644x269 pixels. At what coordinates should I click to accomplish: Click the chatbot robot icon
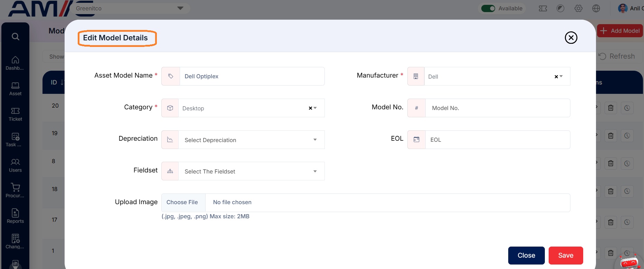tap(629, 262)
